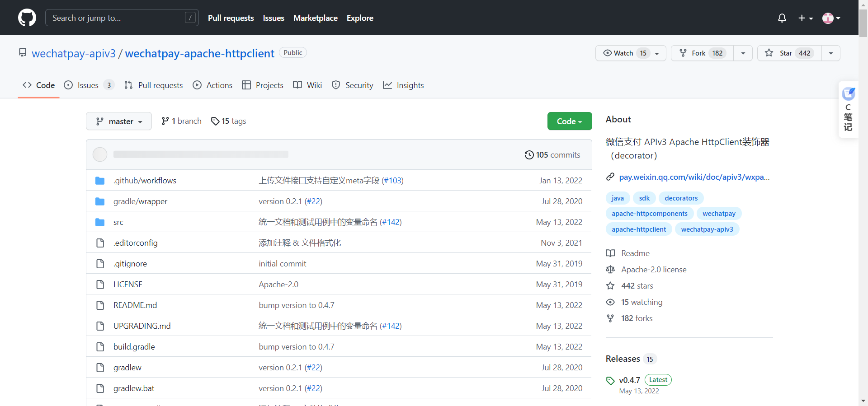Open the green Code dropdown
The height and width of the screenshot is (406, 868).
(x=570, y=121)
